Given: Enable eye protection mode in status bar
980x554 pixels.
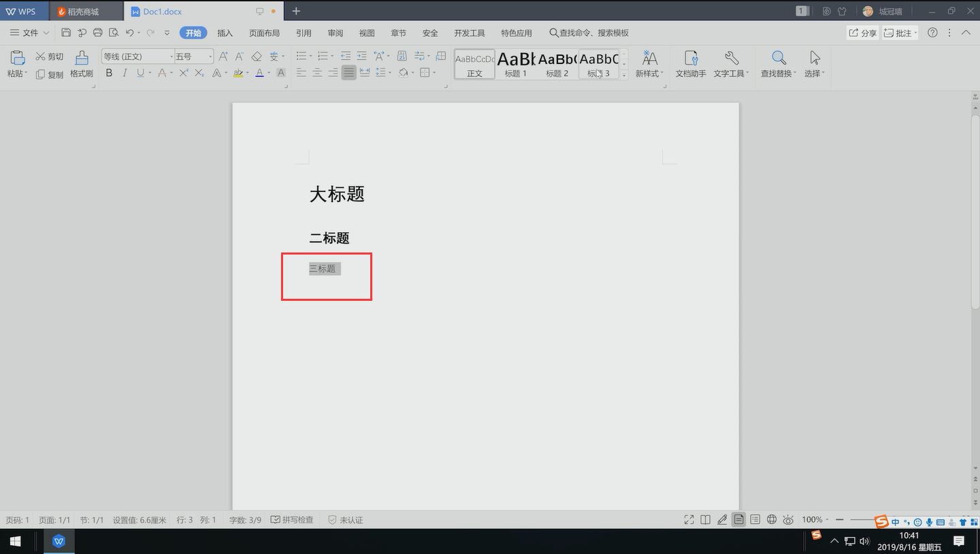Looking at the screenshot, I should coord(788,519).
